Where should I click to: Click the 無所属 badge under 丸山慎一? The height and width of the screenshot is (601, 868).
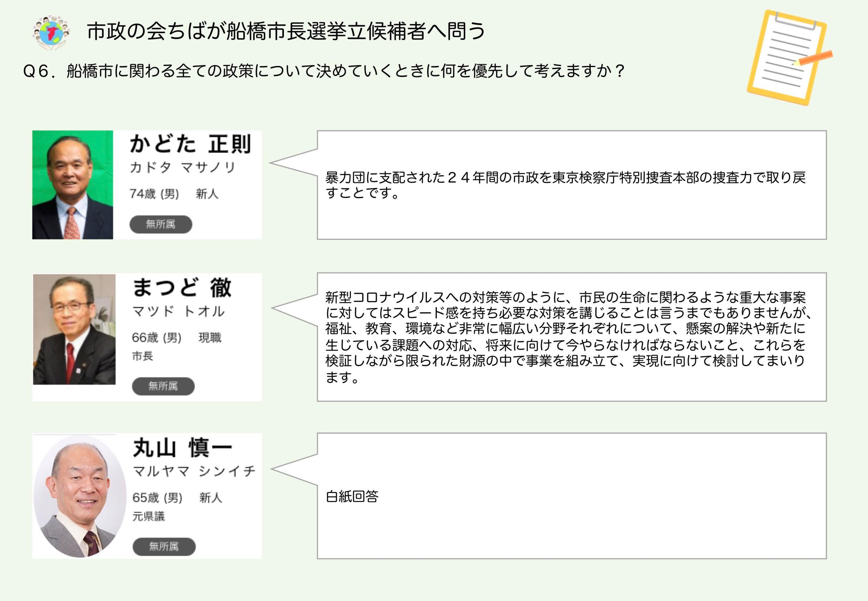[x=164, y=546]
